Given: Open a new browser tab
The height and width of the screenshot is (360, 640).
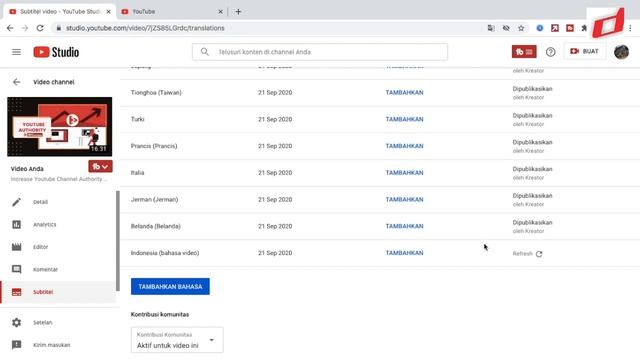Looking at the screenshot, I should pyautogui.click(x=238, y=12).
